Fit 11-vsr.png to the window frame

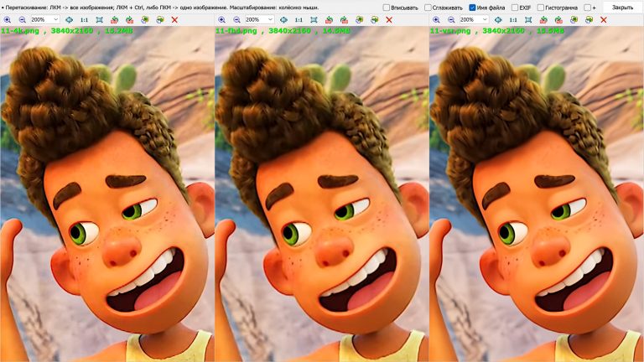(528, 20)
